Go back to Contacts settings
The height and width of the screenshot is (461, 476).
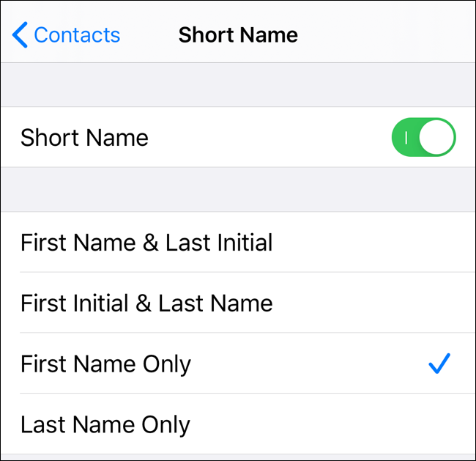coord(66,35)
